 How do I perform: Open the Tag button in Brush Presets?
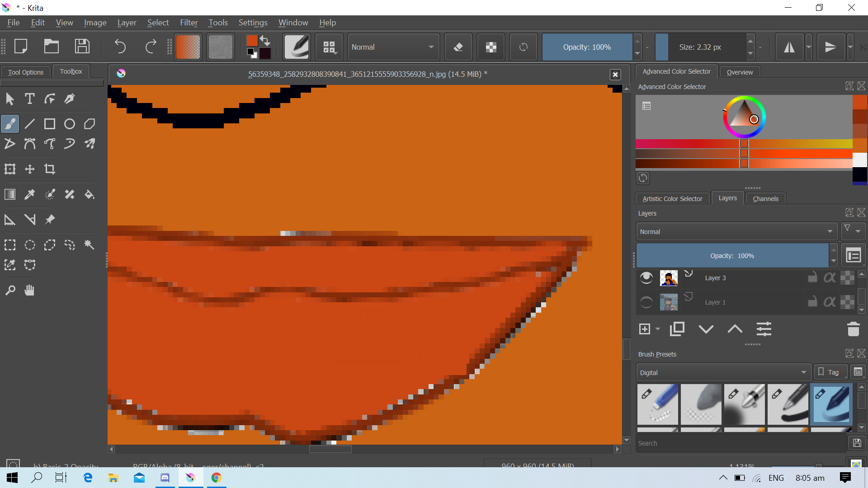click(830, 372)
